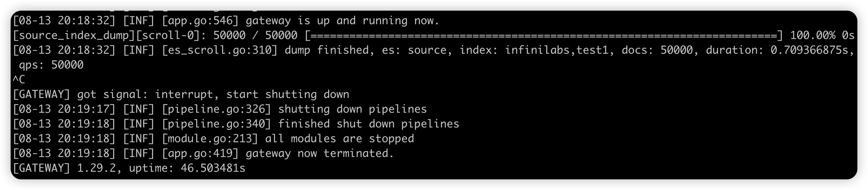868x190 pixels.
Task: Click the module.go:213 file reference
Action: point(210,139)
